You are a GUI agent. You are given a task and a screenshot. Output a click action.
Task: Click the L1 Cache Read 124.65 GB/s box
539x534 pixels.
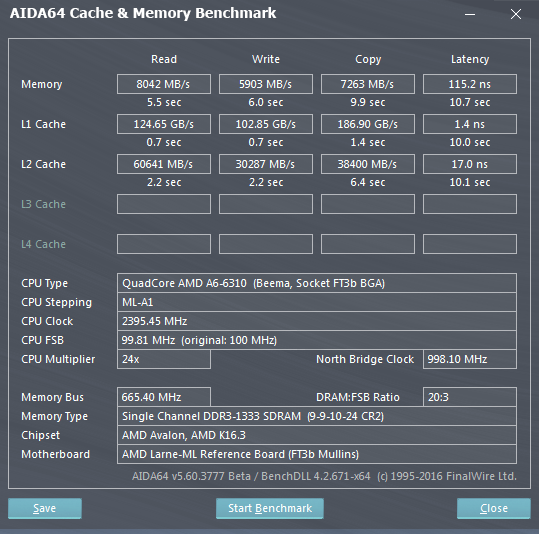pos(164,124)
